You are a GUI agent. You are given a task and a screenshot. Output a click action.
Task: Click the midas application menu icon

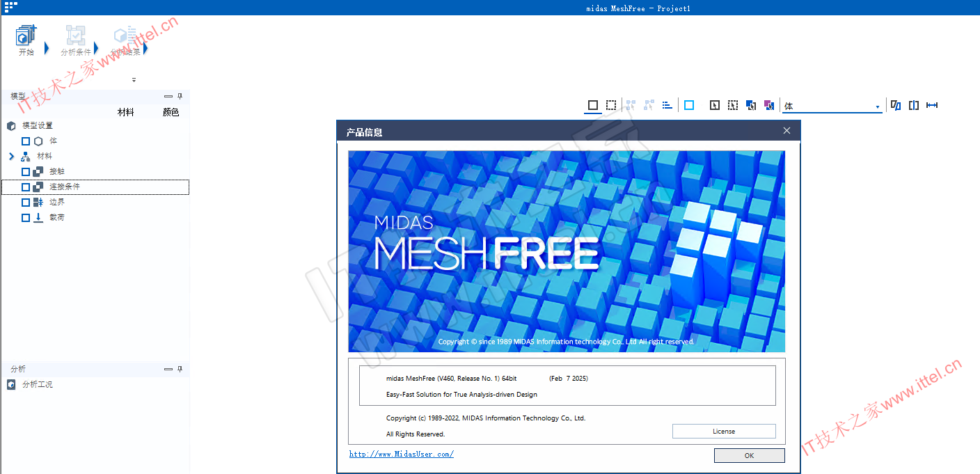tap(11, 6)
